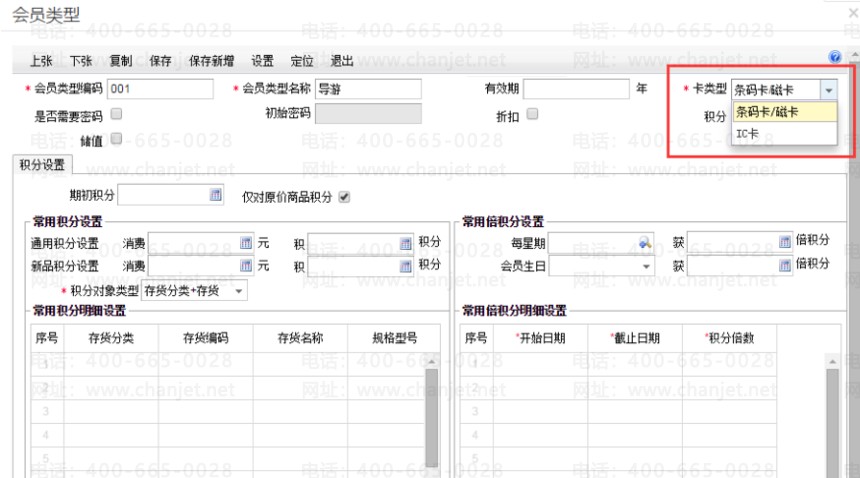Image resolution: width=860 pixels, height=478 pixels.
Task: Click calculator icon in 新品积分设置 消费 field
Action: 246,265
